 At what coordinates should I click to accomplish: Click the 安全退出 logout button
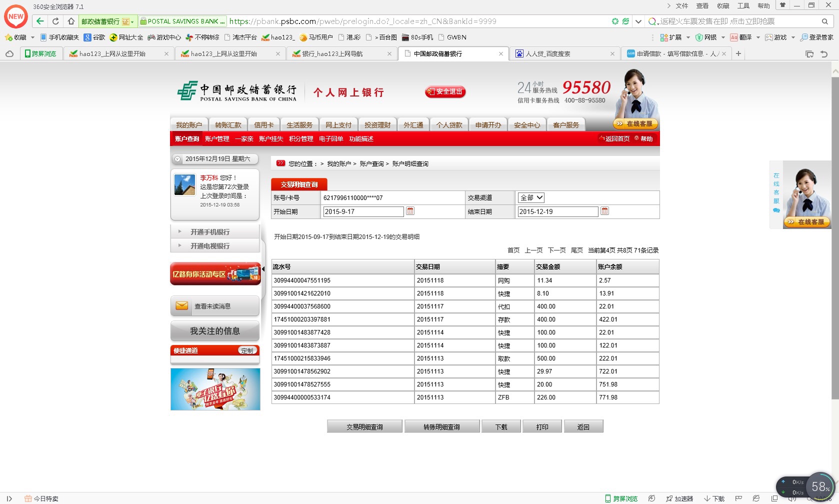(x=445, y=91)
